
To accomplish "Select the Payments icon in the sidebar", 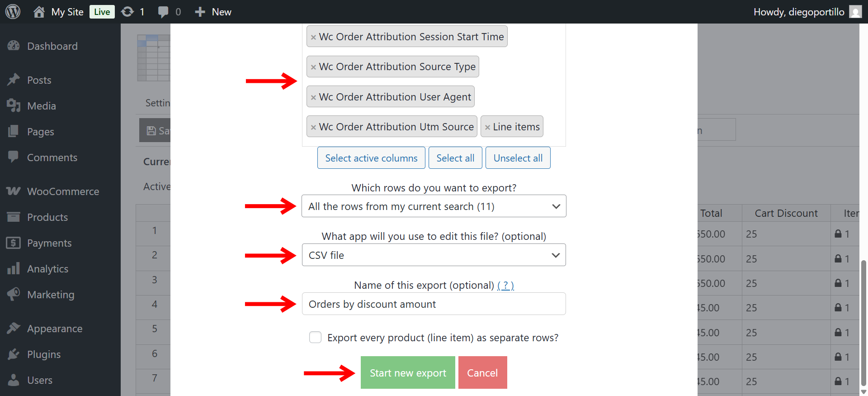I will pos(14,243).
